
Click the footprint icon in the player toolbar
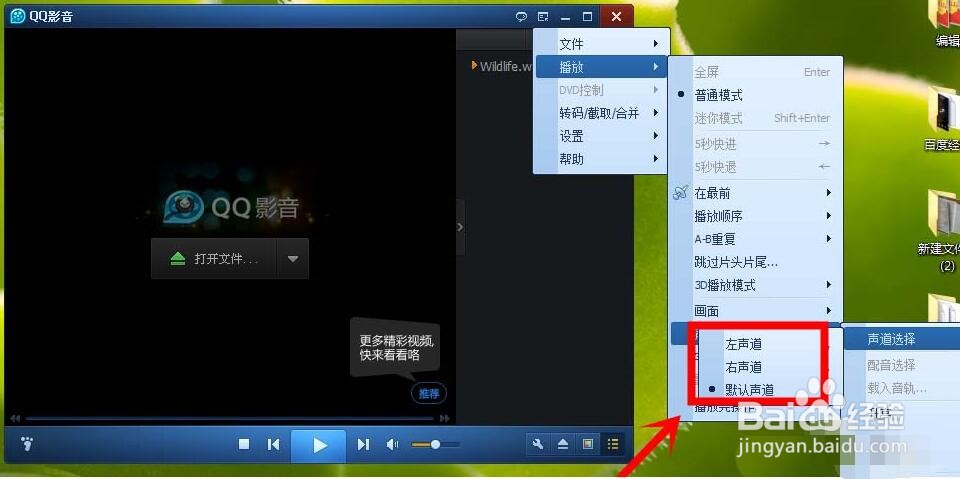point(26,443)
